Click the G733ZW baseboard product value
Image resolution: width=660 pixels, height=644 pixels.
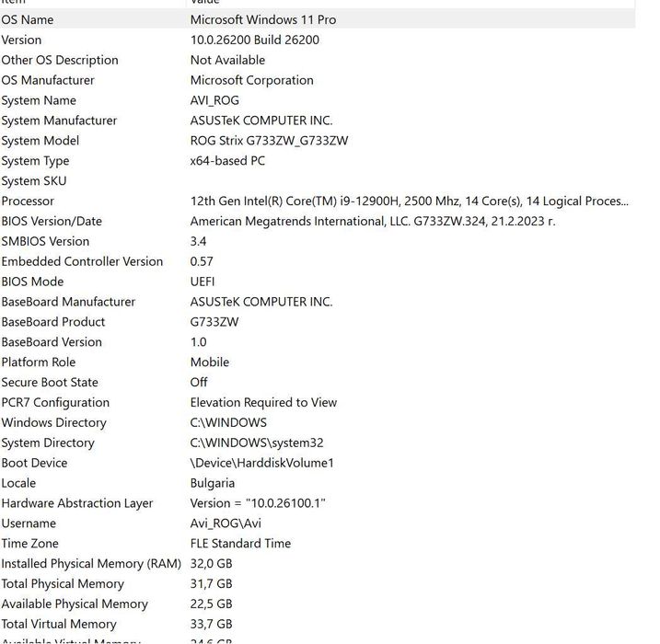(214, 322)
